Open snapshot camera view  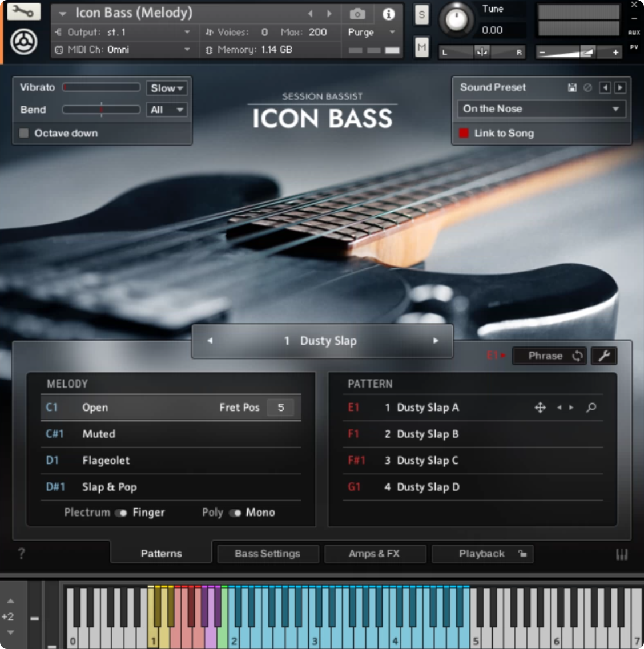click(357, 14)
